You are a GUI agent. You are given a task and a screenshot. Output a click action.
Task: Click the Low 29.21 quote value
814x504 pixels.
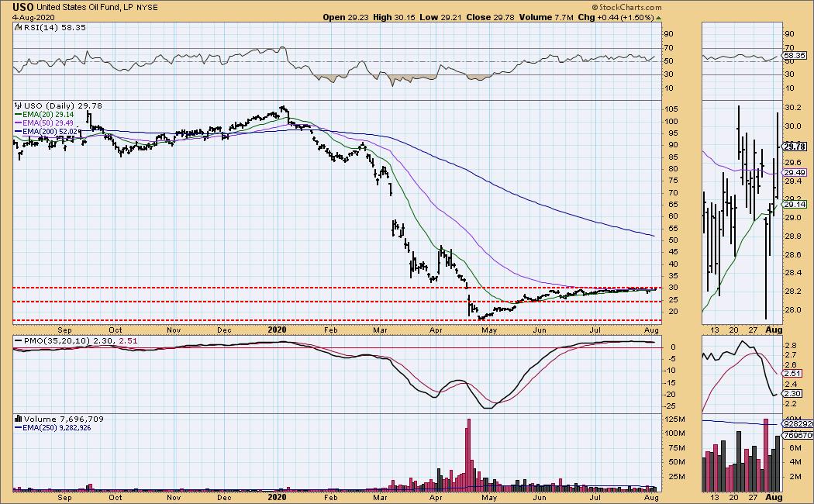click(x=441, y=17)
